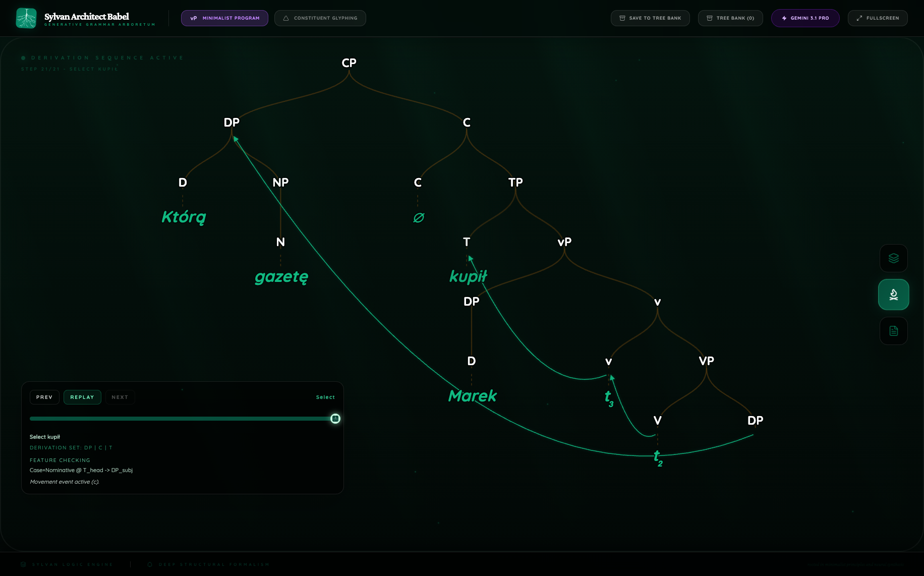Replay the derivation sequence

tap(82, 397)
